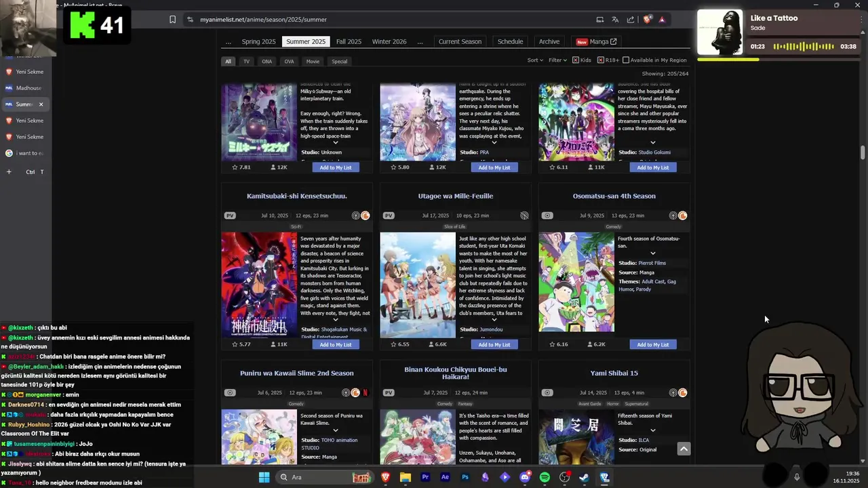Click the cast/screen icon in address bar

599,20
